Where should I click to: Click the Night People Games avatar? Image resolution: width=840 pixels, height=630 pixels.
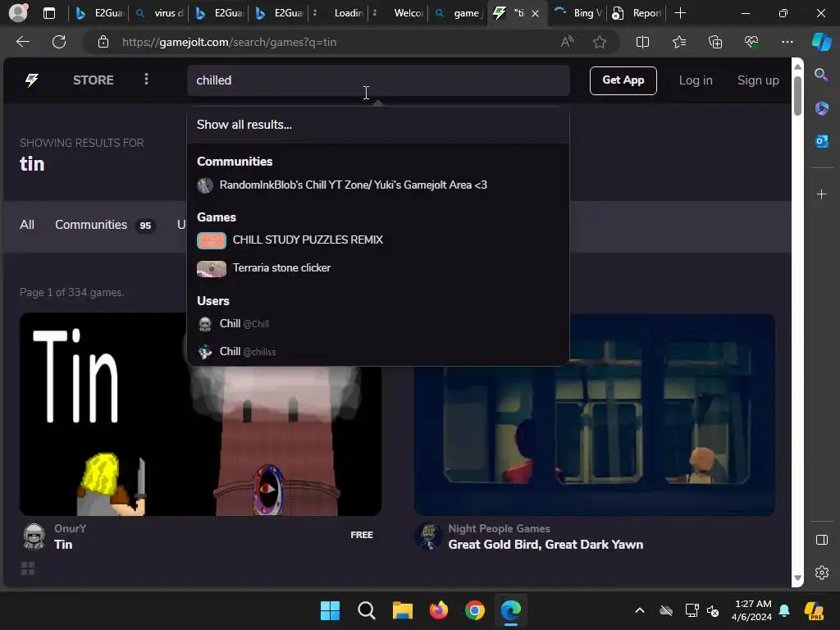(x=428, y=536)
